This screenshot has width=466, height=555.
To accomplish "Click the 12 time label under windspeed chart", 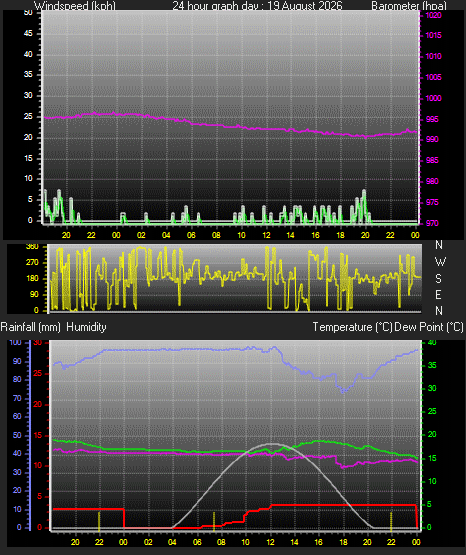I will (x=266, y=235).
